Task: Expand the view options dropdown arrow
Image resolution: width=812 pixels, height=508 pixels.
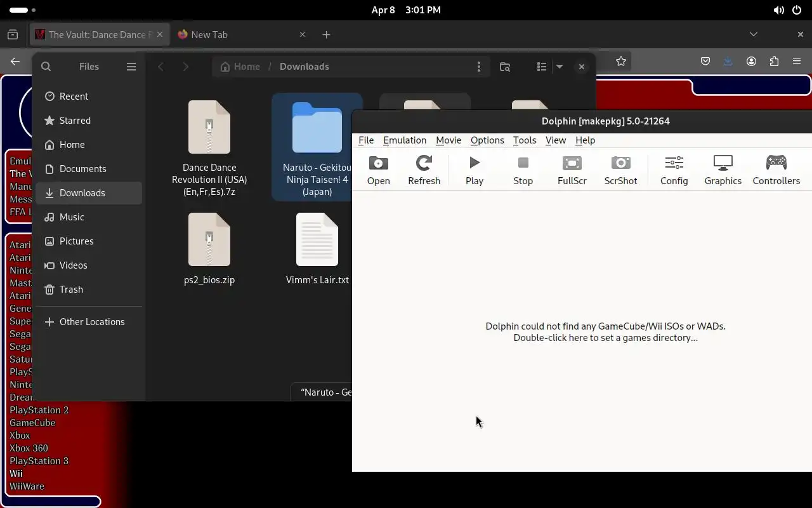Action: coord(560,67)
